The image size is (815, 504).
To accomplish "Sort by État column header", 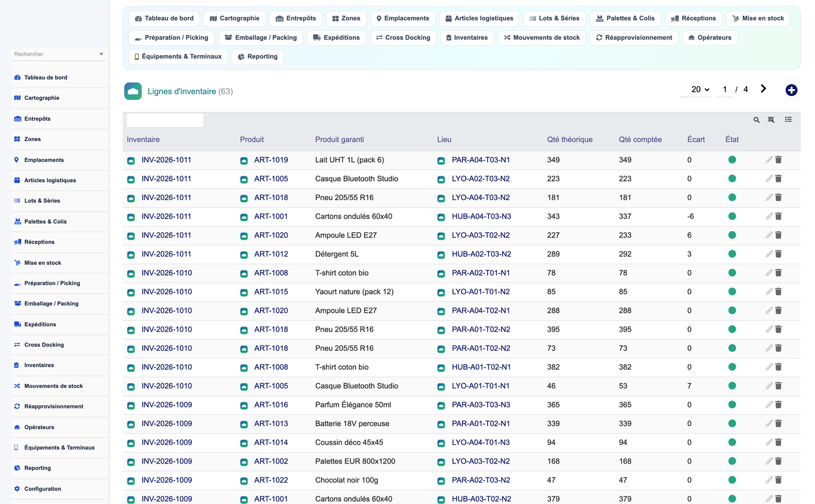I will pos(732,140).
